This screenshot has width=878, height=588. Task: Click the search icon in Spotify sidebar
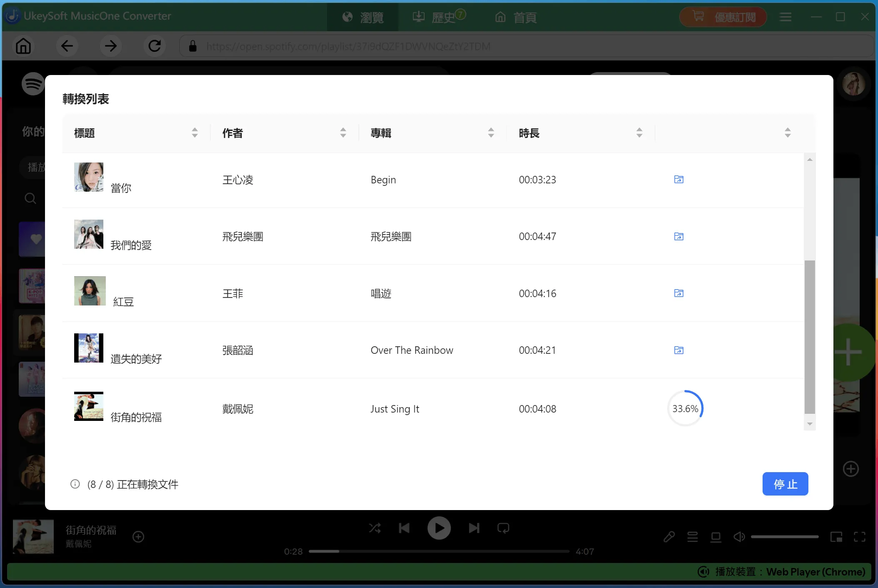pos(30,198)
